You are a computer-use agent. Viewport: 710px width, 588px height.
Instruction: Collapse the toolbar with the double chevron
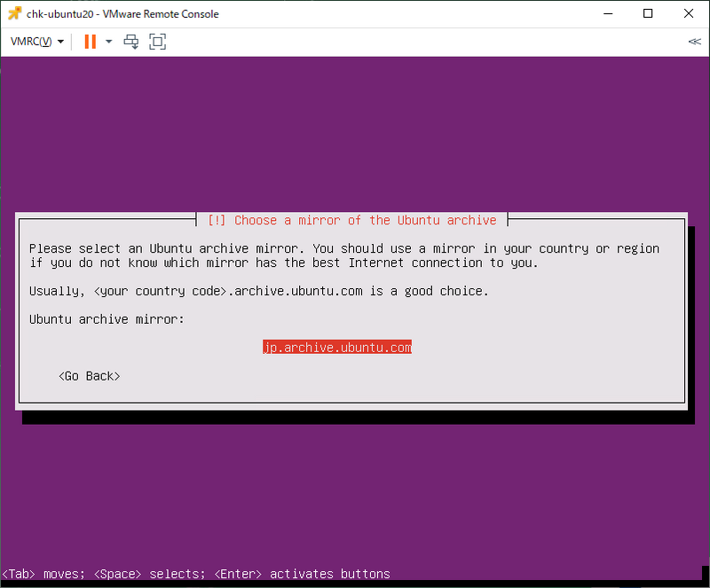click(695, 42)
